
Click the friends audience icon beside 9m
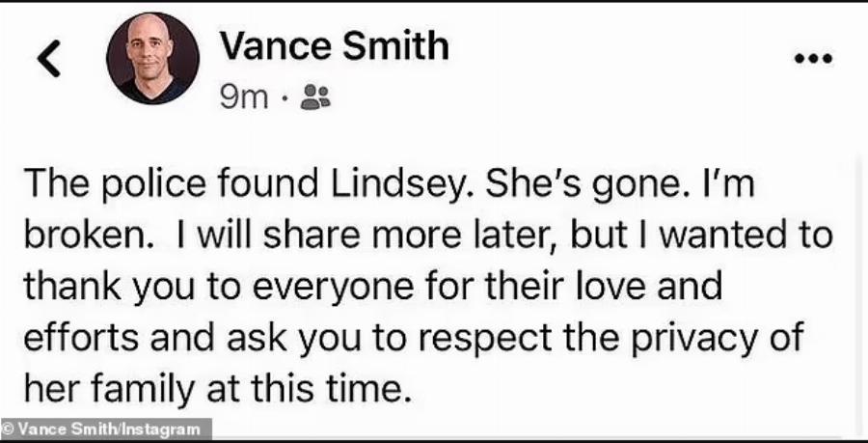click(315, 96)
